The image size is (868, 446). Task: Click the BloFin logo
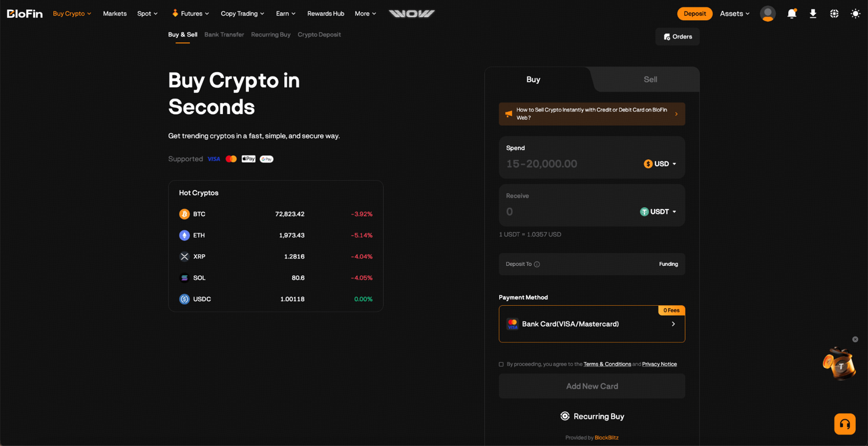coord(25,13)
